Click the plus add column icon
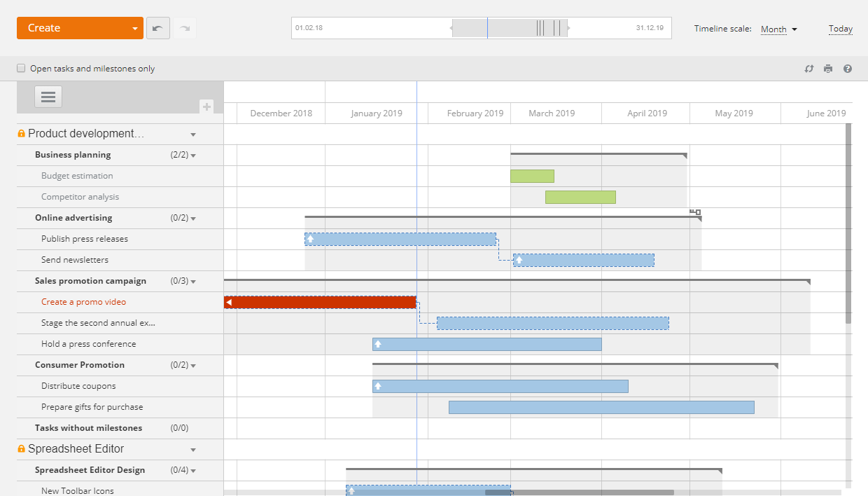868x496 pixels. (x=206, y=106)
